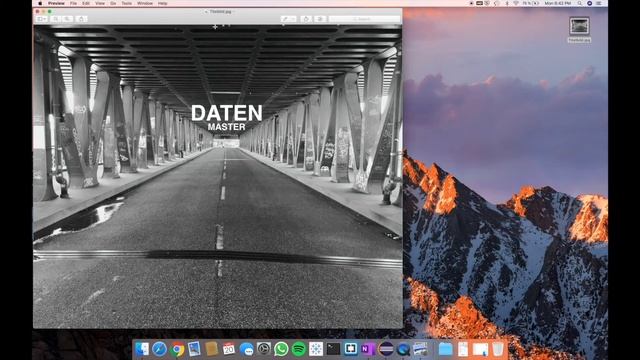Click the Mon 8:42 PM clock
The width and height of the screenshot is (640, 360).
pyautogui.click(x=558, y=3)
